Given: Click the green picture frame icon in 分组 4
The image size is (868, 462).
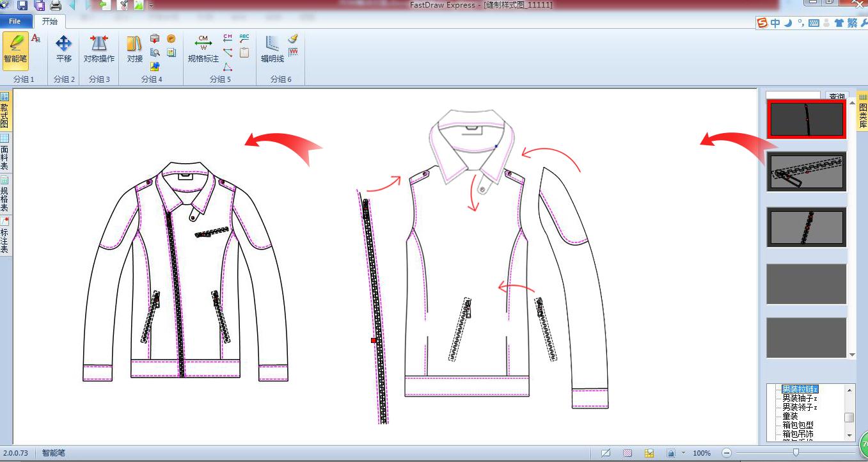Looking at the screenshot, I should (171, 52).
